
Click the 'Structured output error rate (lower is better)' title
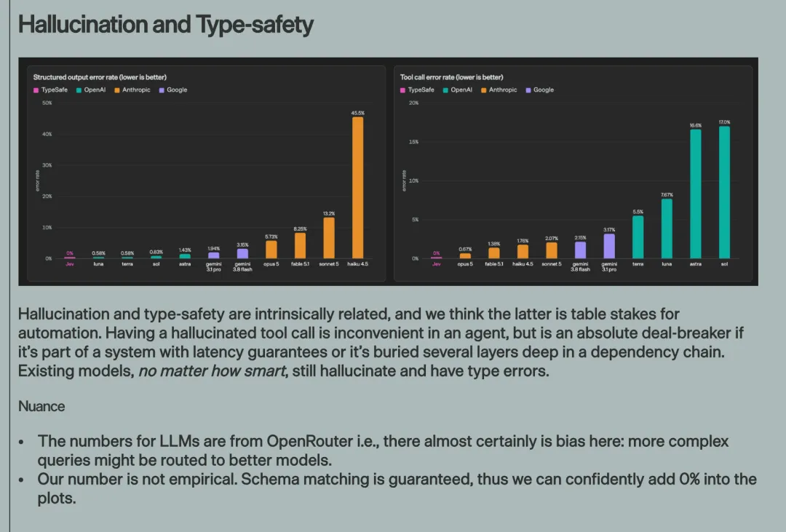pyautogui.click(x=100, y=77)
